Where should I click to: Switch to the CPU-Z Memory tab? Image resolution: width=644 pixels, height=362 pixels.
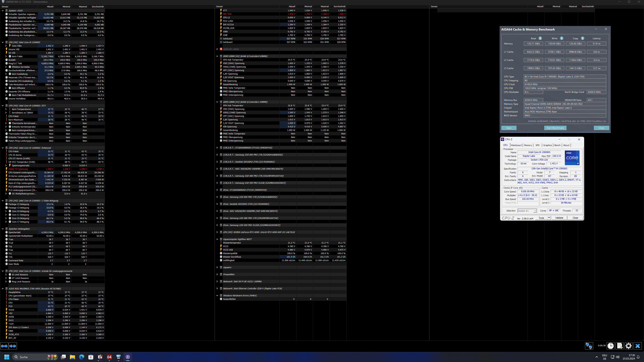point(528,145)
